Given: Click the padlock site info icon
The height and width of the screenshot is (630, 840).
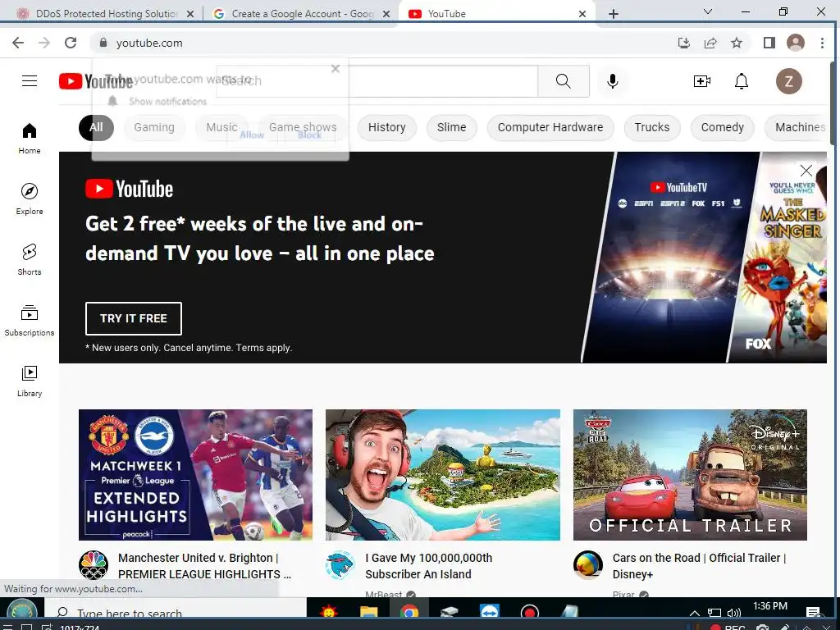Looking at the screenshot, I should coord(103,43).
